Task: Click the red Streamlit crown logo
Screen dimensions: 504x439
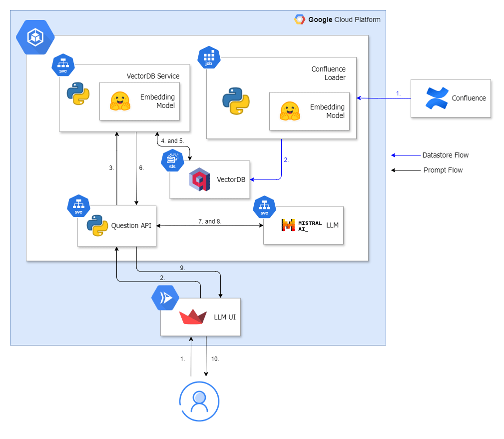Action: tap(193, 316)
